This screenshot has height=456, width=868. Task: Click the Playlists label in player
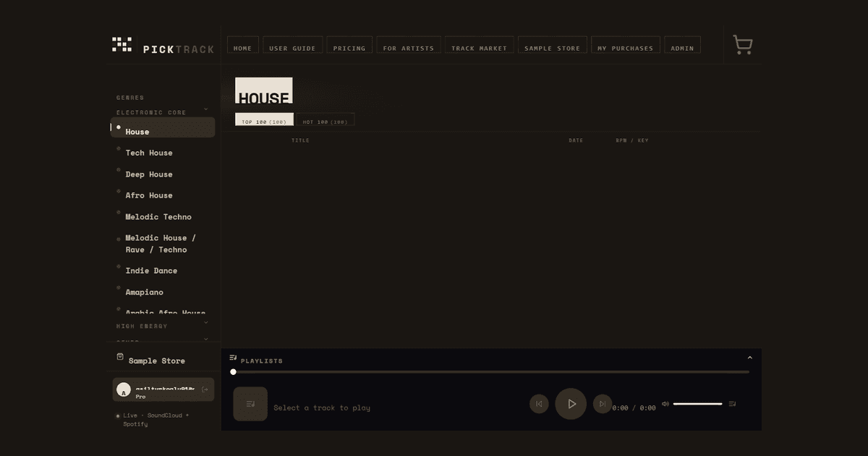click(x=262, y=360)
